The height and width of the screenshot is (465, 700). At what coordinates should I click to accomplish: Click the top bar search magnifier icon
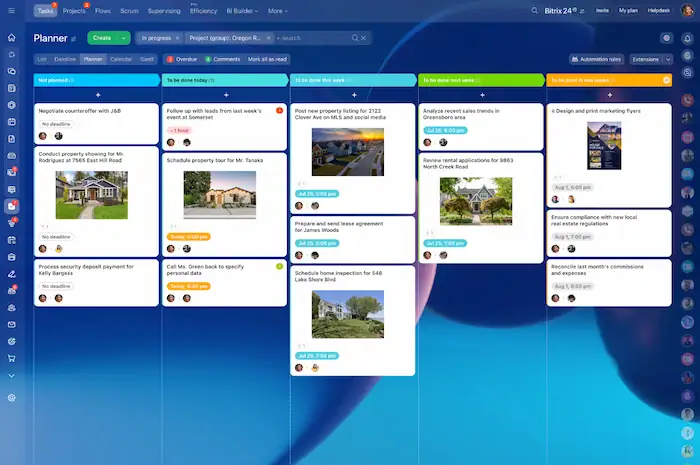(534, 10)
